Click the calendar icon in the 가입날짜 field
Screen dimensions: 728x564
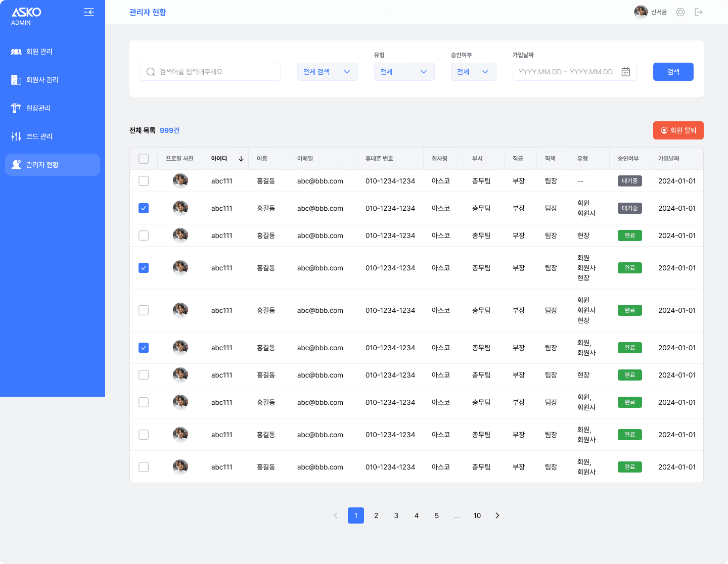pos(625,71)
